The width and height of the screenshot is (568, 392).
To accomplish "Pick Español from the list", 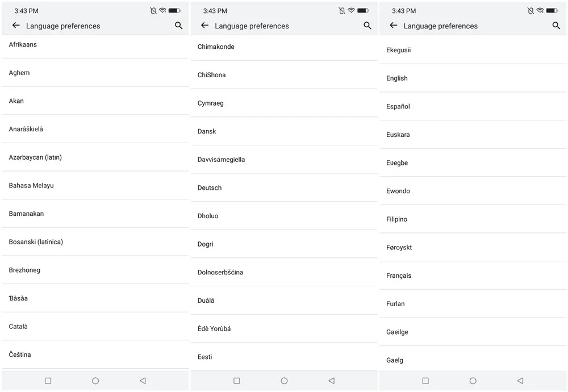I will coord(398,106).
